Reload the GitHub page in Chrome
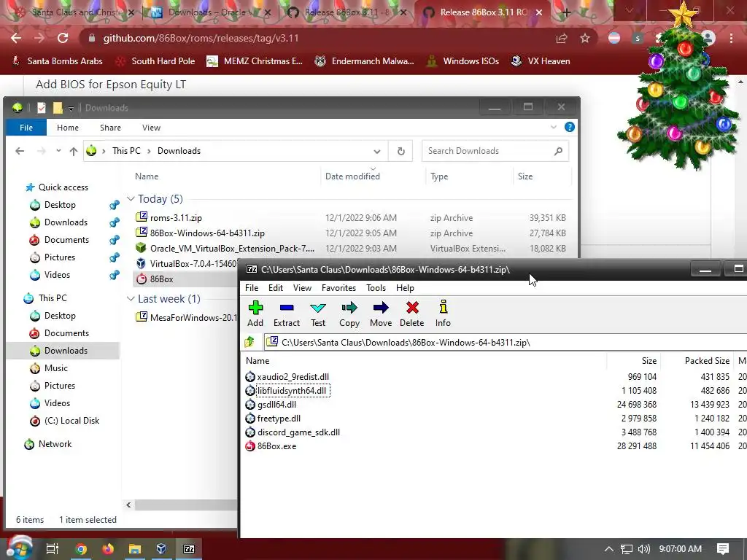747x560 pixels. (x=63, y=38)
